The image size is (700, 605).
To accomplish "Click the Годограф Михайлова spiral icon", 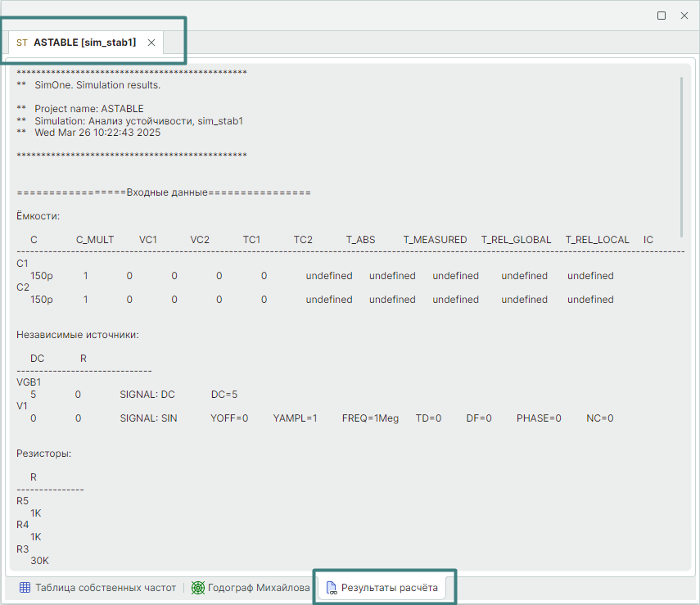I will tap(198, 588).
